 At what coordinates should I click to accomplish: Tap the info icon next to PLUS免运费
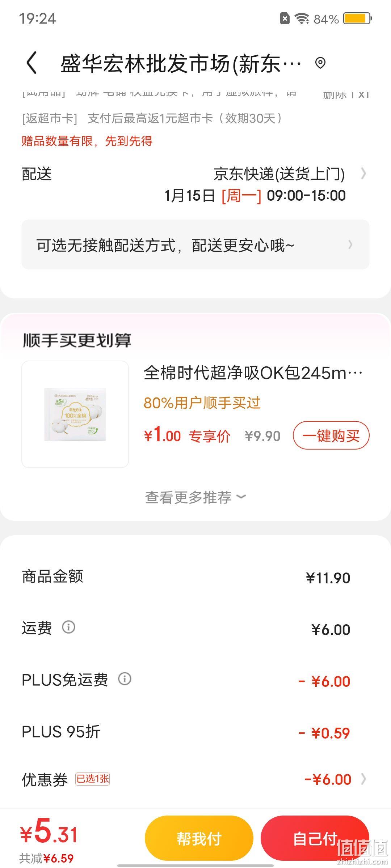125,679
